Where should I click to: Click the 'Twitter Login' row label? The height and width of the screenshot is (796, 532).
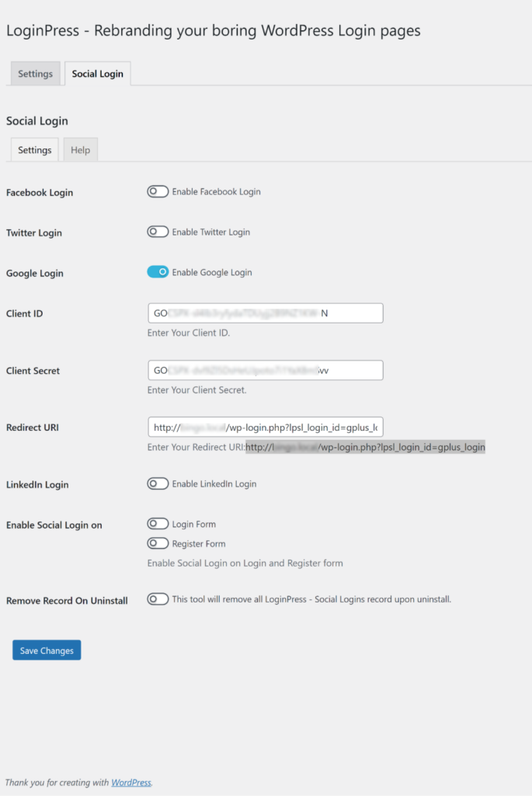coord(34,232)
